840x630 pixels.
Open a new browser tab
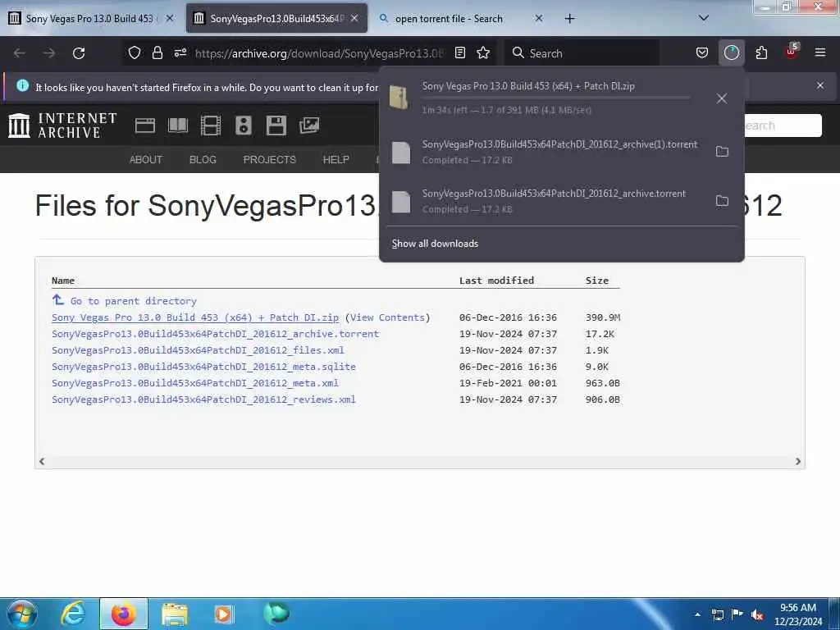569,19
